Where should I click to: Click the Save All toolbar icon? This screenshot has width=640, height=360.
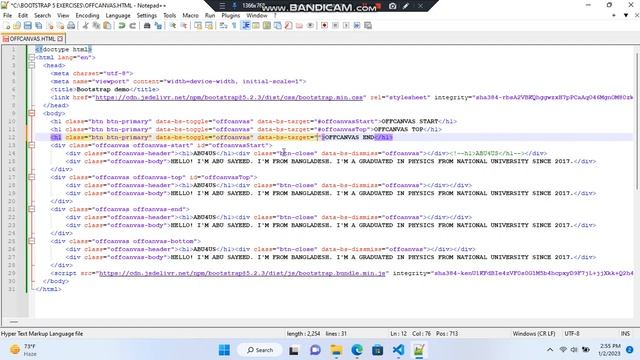pyautogui.click(x=39, y=25)
